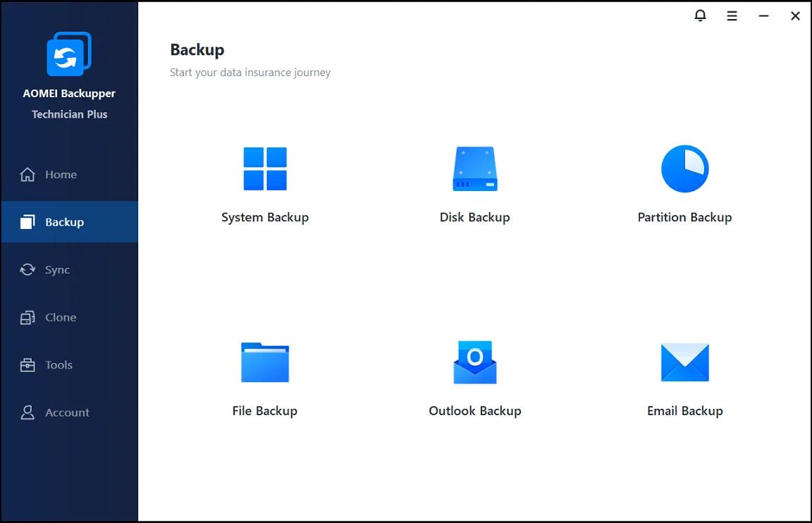
Task: Click the "Outlook Backup" text label
Action: pyautogui.click(x=474, y=411)
